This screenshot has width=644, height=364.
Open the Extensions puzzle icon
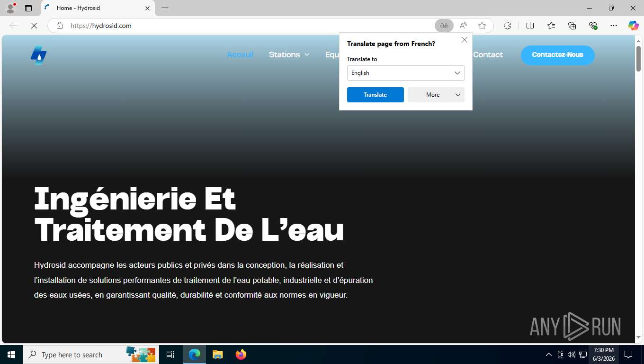507,26
